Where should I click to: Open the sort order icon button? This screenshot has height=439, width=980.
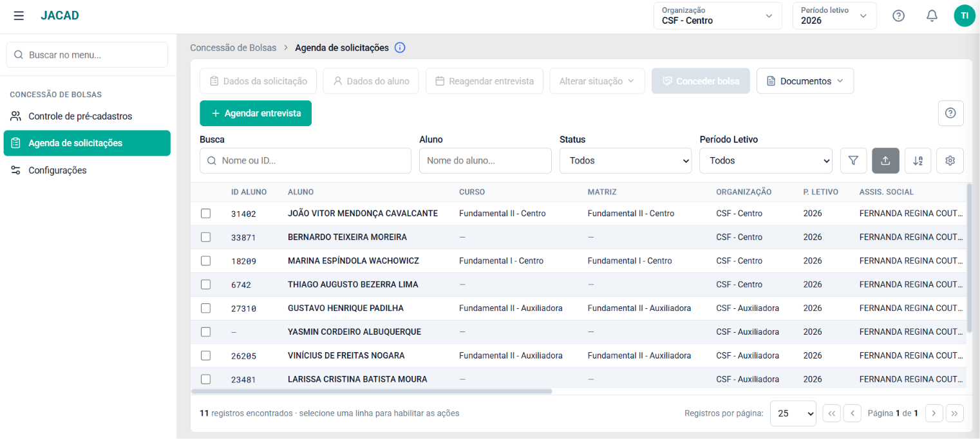(x=918, y=161)
